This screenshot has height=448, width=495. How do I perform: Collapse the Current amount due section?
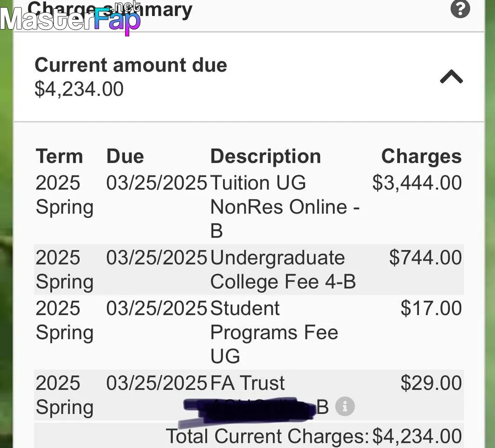[452, 77]
